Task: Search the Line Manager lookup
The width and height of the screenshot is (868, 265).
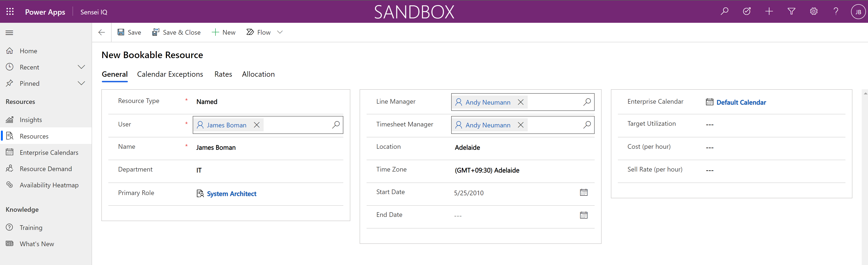Action: [x=587, y=102]
